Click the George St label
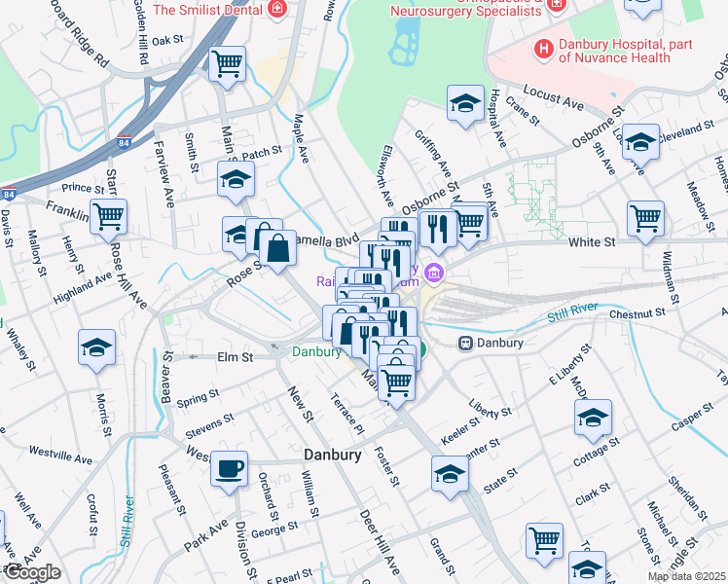The width and height of the screenshot is (728, 584). click(274, 529)
